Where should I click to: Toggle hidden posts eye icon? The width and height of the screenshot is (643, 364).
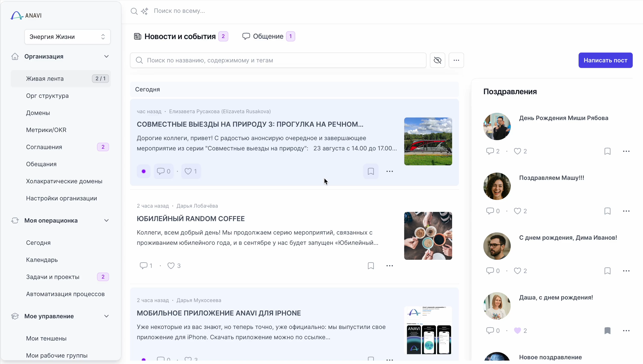pyautogui.click(x=437, y=60)
